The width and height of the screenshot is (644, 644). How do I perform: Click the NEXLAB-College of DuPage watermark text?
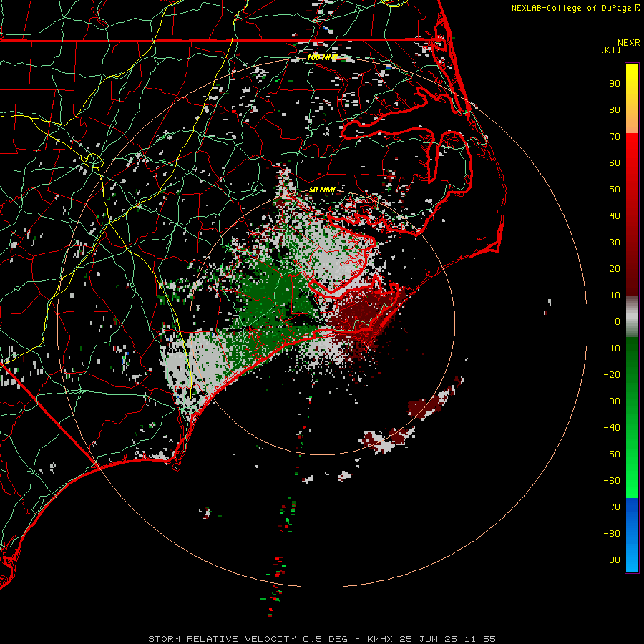575,8
